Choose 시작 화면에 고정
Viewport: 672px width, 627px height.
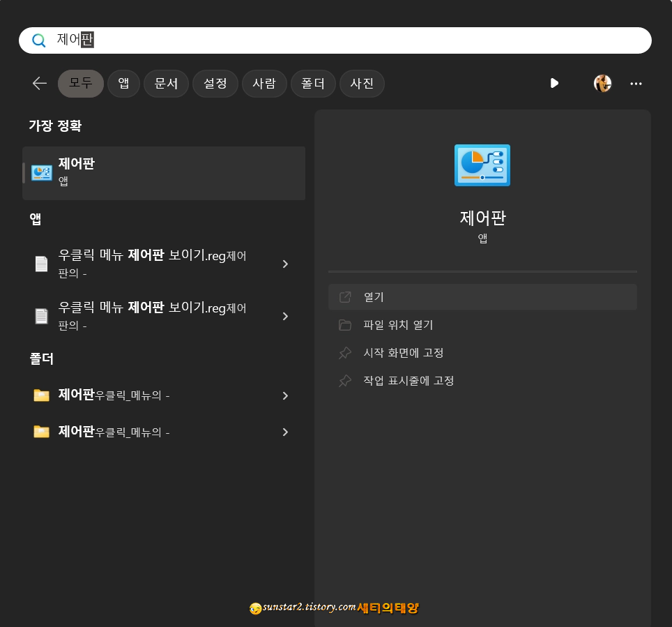click(x=482, y=352)
